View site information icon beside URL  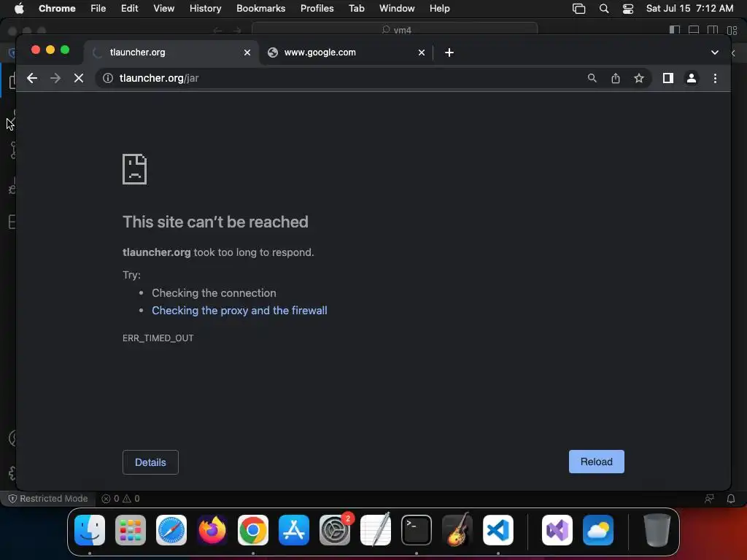[x=108, y=78]
